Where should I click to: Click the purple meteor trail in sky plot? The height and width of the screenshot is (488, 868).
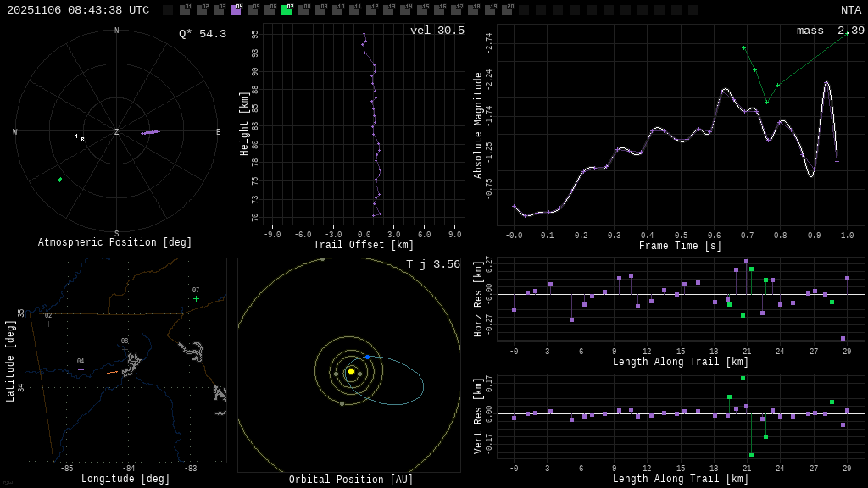click(x=150, y=132)
